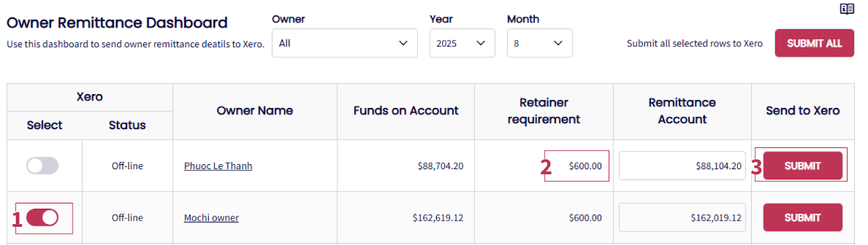Click Mochi owner's Off-line status cell
Screen dimensions: 868x245
coord(127,218)
